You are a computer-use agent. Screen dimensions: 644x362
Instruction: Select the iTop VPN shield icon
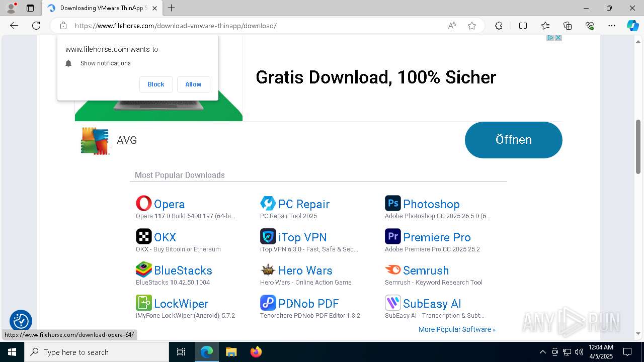tap(268, 236)
